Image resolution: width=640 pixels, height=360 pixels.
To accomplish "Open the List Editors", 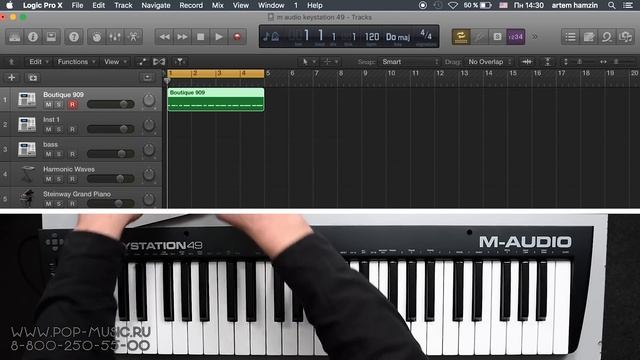I will [x=570, y=37].
